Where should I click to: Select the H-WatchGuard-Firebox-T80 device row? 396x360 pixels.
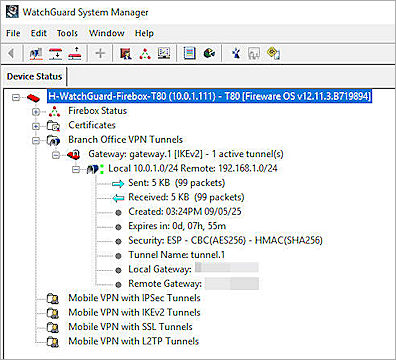pos(210,96)
